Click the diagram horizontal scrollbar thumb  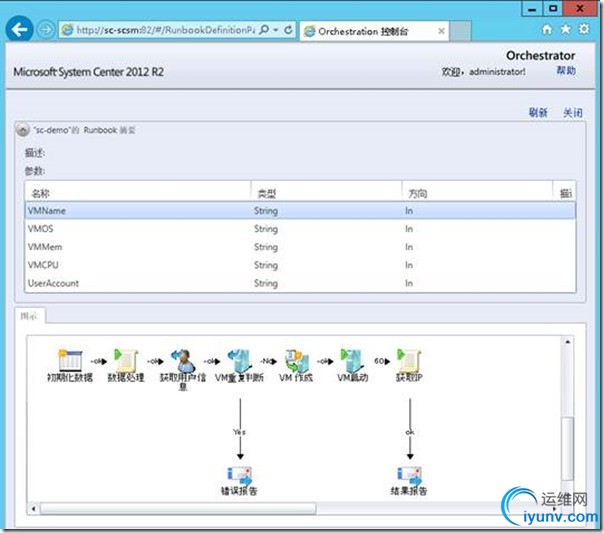178,509
